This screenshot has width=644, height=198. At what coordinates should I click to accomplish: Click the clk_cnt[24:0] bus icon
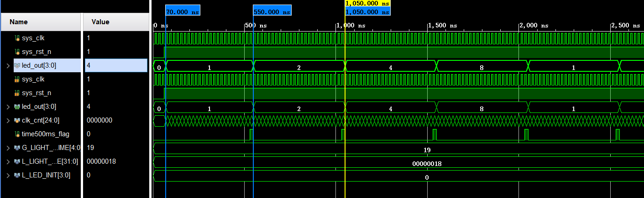coord(17,120)
